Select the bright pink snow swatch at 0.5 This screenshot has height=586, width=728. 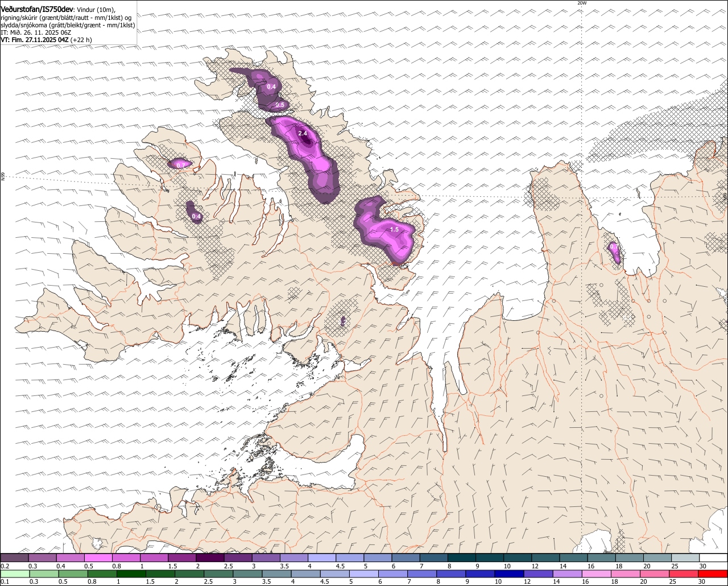tap(98, 558)
